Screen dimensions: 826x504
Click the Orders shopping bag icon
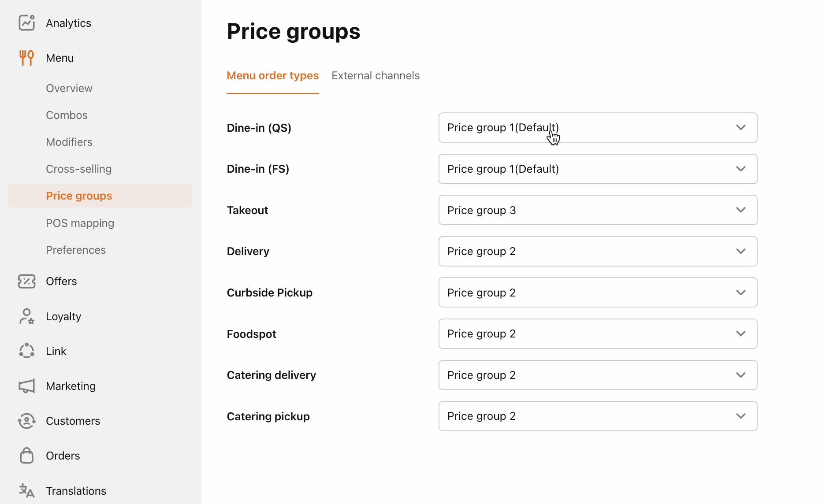click(x=26, y=456)
